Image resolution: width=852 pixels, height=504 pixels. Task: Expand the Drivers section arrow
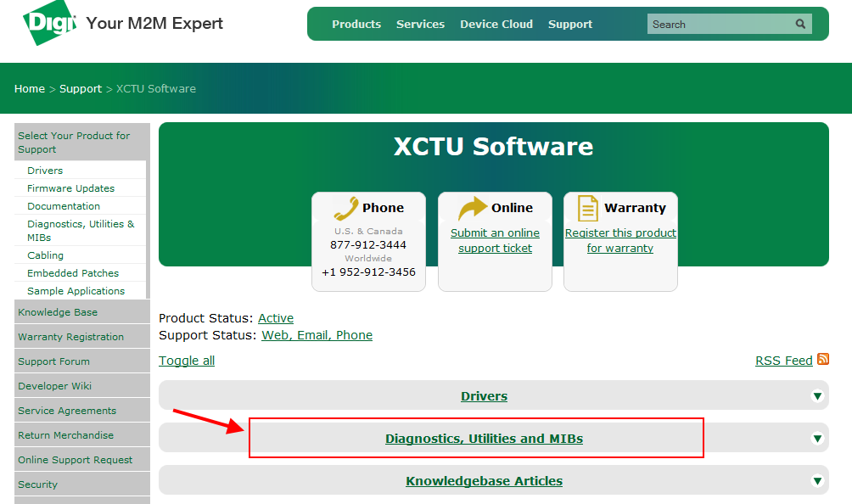(x=817, y=396)
